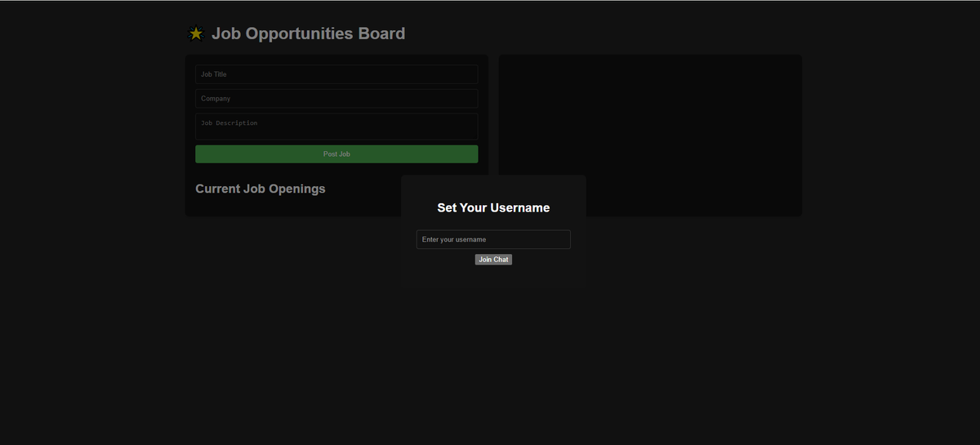The height and width of the screenshot is (445, 980).
Task: Focus the Job Title field
Action: pos(336,74)
